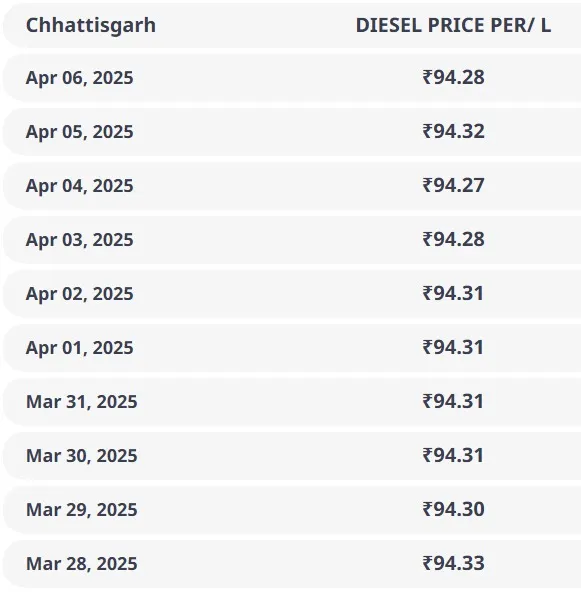Select the Apr 03, 2025 date cell
Viewport: 581px width, 599px height.
79,240
